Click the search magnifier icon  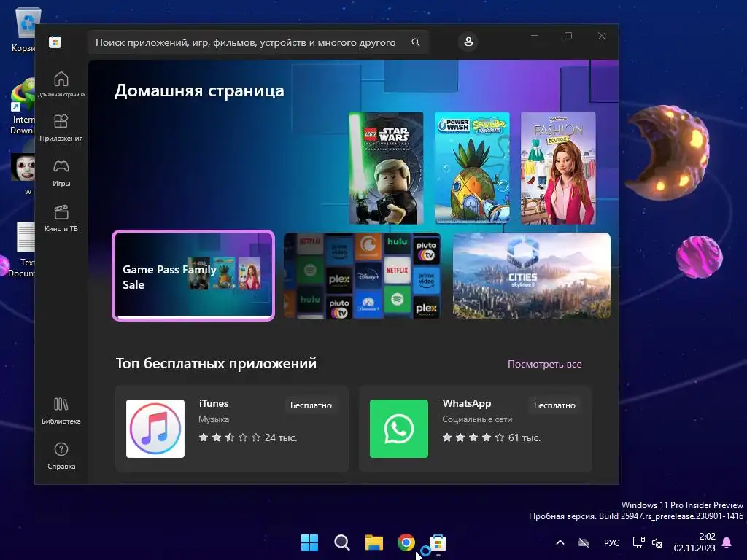click(415, 42)
